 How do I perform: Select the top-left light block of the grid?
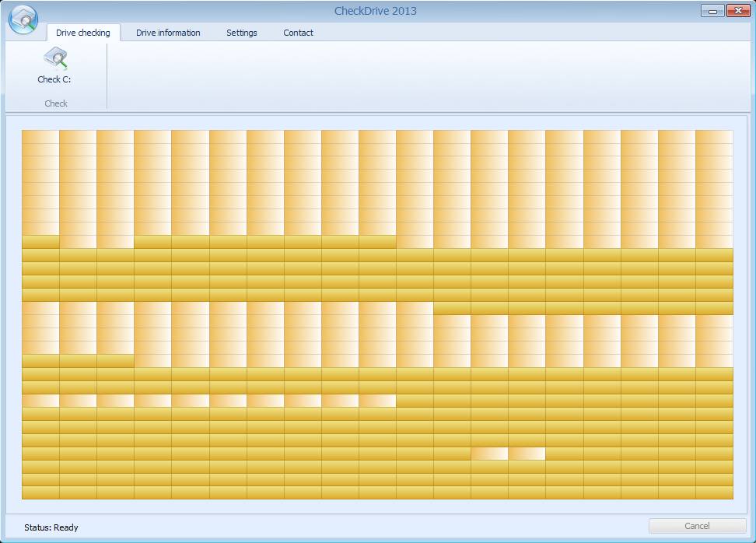click(40, 136)
